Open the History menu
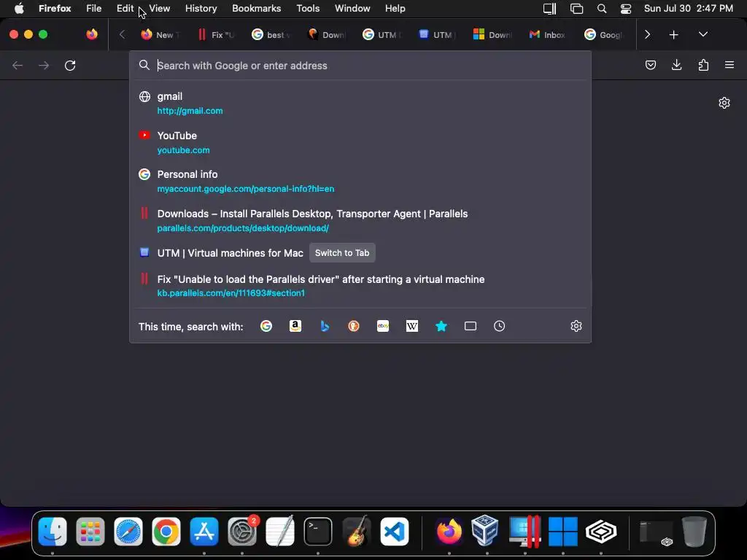747x560 pixels. [201, 9]
